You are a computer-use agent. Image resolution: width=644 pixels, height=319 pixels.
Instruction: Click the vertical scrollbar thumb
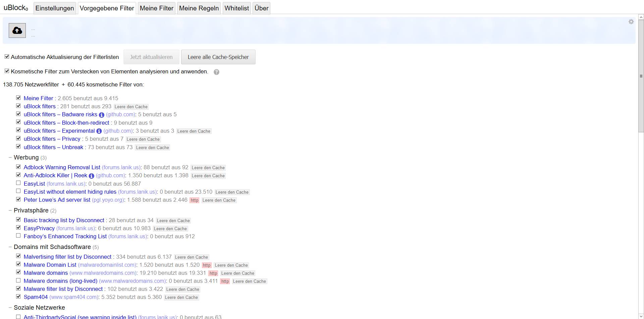click(641, 76)
